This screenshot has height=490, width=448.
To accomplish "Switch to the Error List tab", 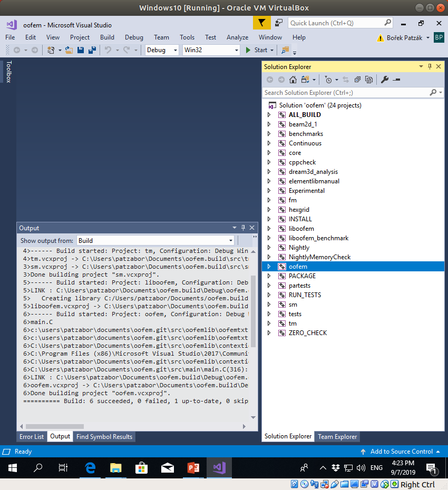I will [x=32, y=437].
